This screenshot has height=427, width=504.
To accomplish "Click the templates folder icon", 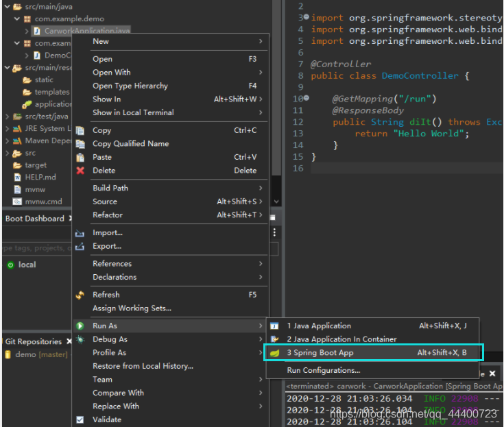I will (x=27, y=93).
